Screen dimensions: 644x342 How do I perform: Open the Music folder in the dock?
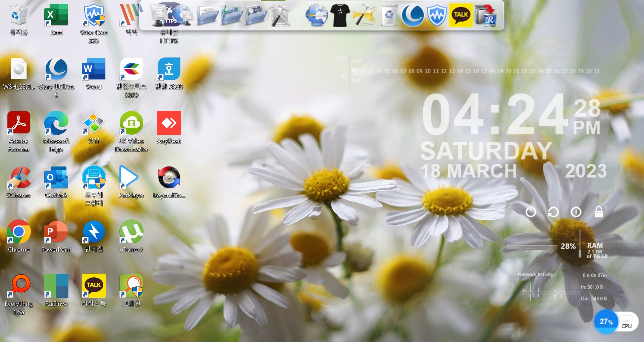(231, 15)
